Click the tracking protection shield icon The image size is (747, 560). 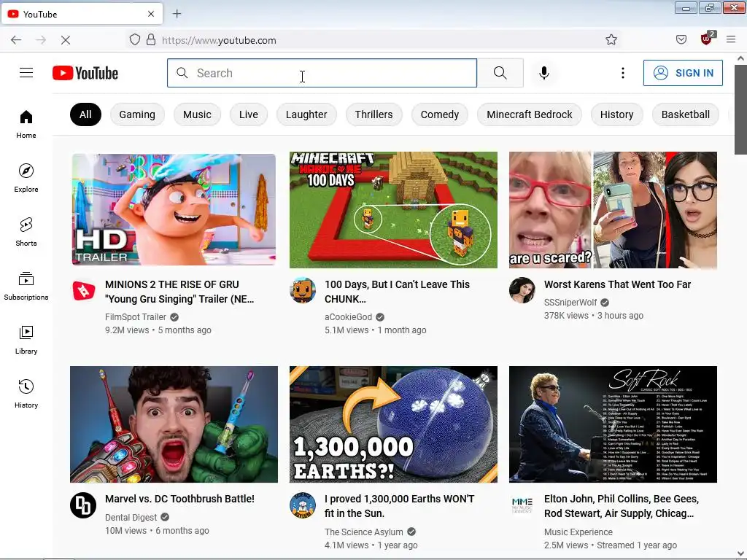[x=135, y=40]
